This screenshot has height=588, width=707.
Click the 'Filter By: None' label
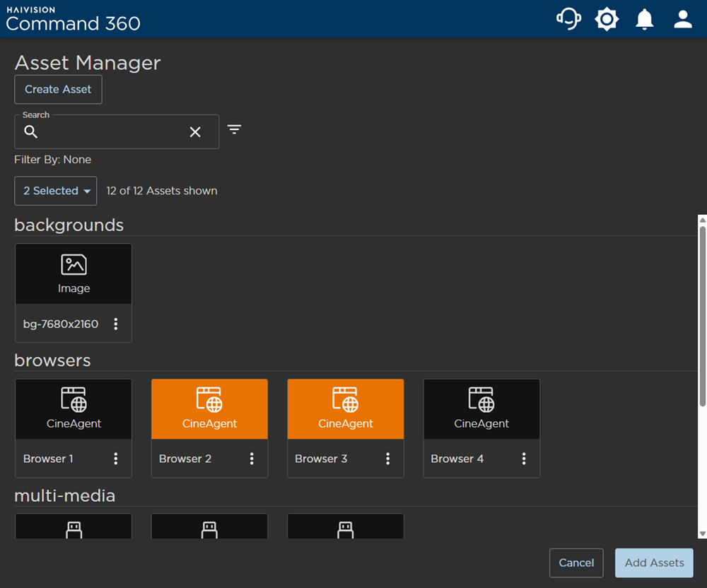coord(53,160)
